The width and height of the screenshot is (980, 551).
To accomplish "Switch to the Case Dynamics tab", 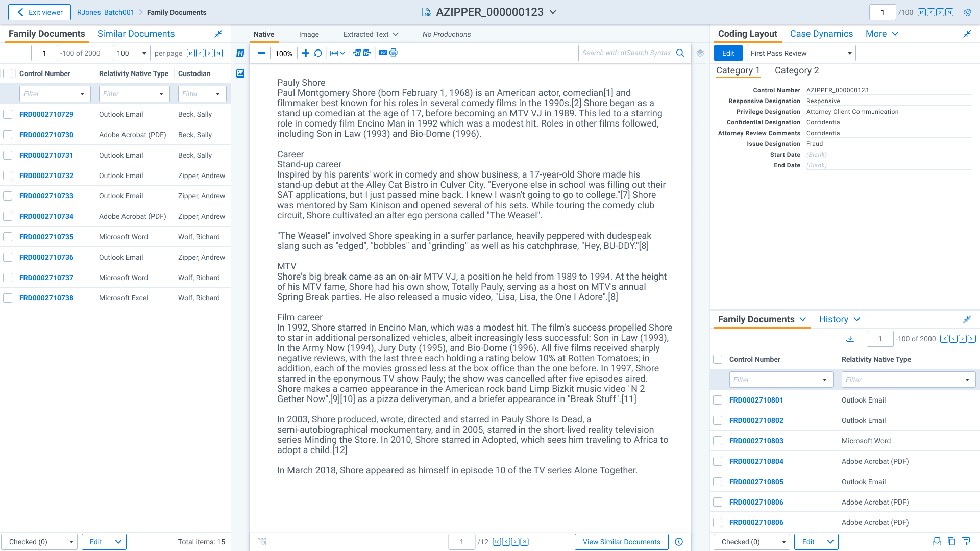I will (x=821, y=34).
